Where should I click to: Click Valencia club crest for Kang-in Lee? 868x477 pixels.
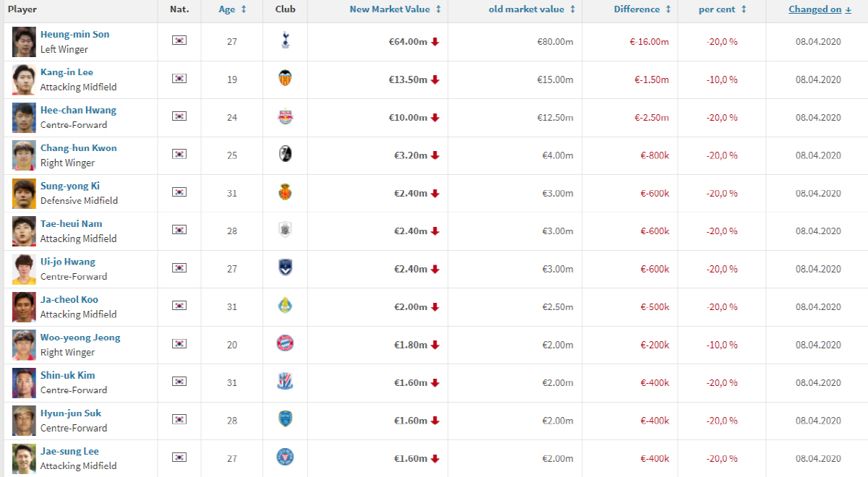pyautogui.click(x=285, y=79)
